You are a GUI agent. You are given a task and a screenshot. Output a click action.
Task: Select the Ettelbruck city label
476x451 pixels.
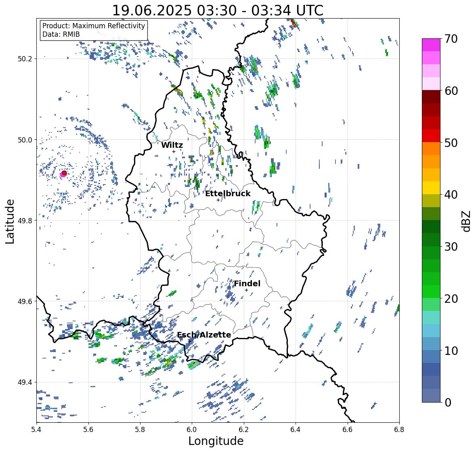click(228, 193)
